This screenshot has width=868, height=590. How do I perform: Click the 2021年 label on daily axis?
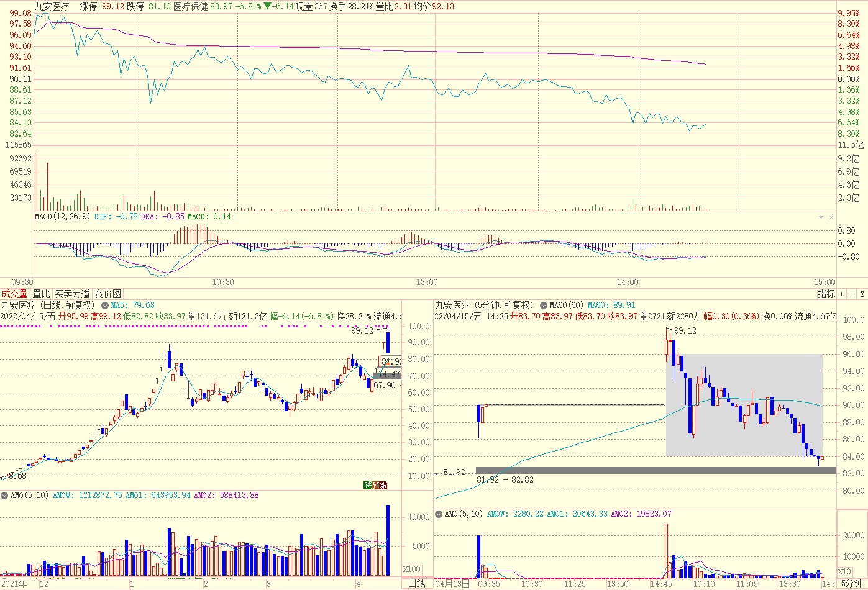click(x=14, y=584)
